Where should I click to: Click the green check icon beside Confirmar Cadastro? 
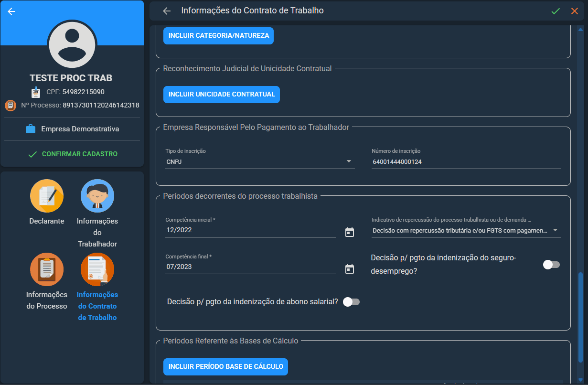(x=32, y=154)
